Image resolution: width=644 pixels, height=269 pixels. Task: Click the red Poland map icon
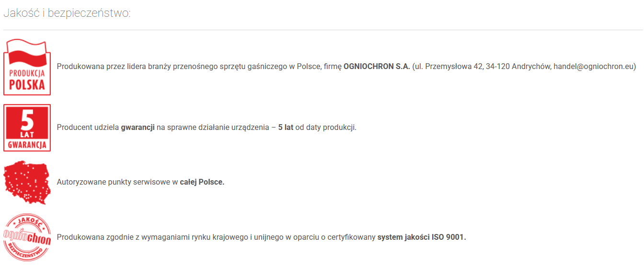[27, 183]
